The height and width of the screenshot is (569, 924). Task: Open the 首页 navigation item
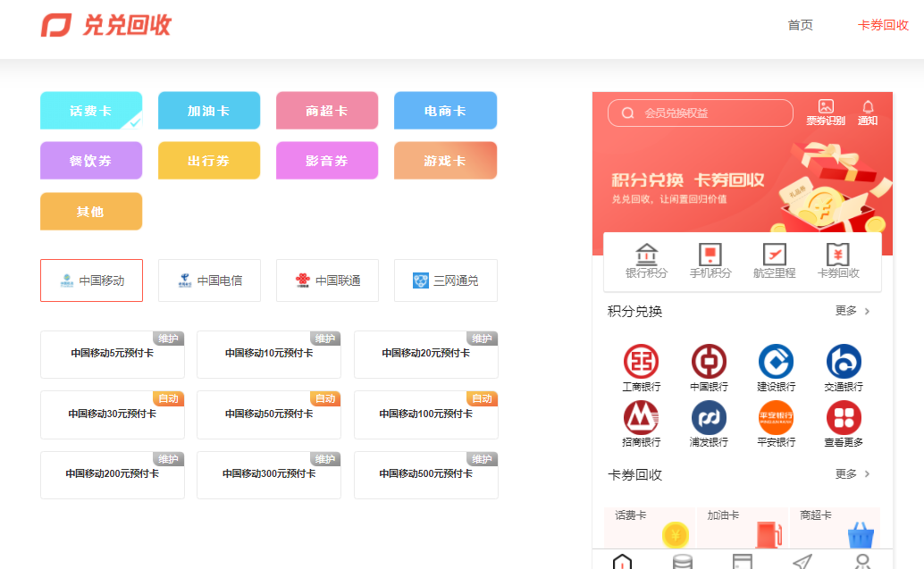[x=801, y=25]
